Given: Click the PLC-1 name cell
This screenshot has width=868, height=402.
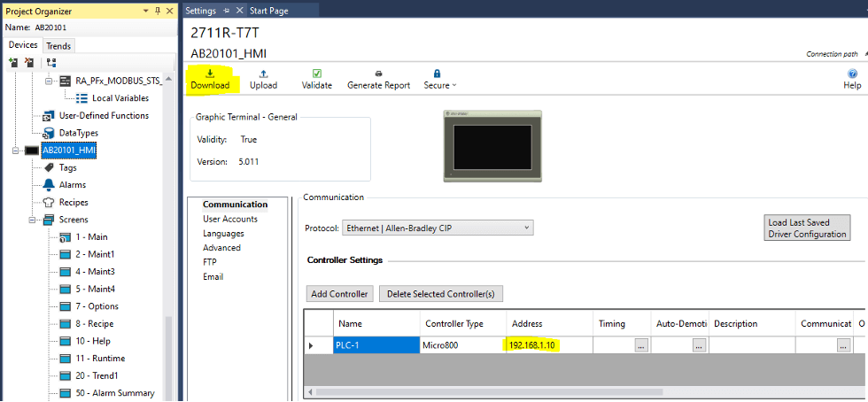Looking at the screenshot, I should (x=376, y=345).
